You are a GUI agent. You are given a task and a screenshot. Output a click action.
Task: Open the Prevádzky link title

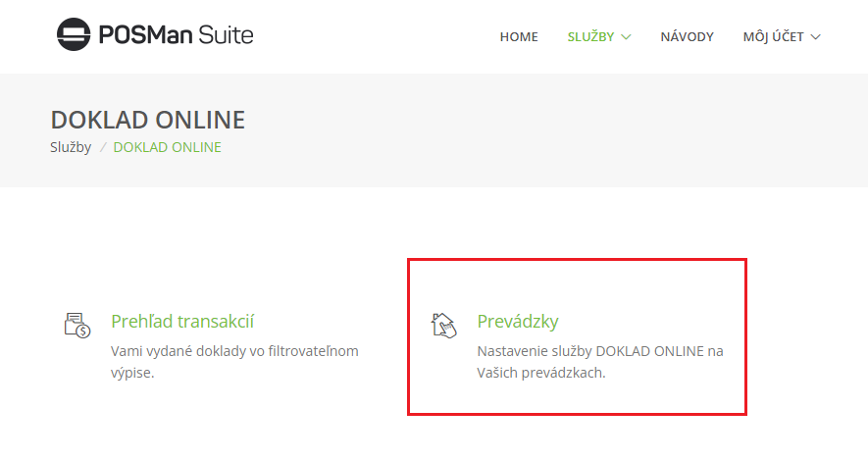(518, 321)
